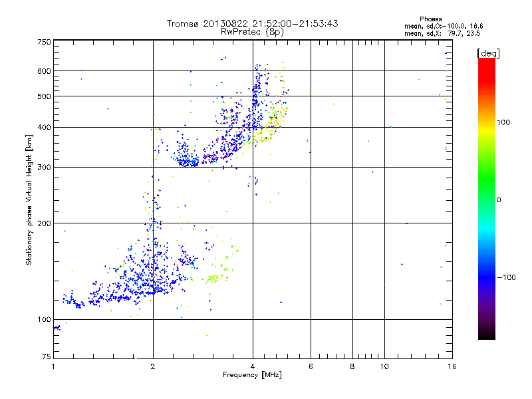
Task: Click the y-axis label "600"
Action: click(x=44, y=71)
